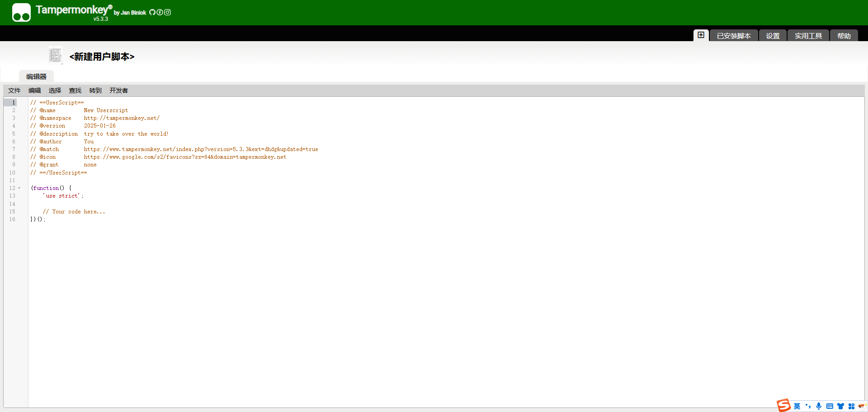The height and width of the screenshot is (412, 868).
Task: Open the IME toolbox grid icon
Action: click(x=851, y=406)
